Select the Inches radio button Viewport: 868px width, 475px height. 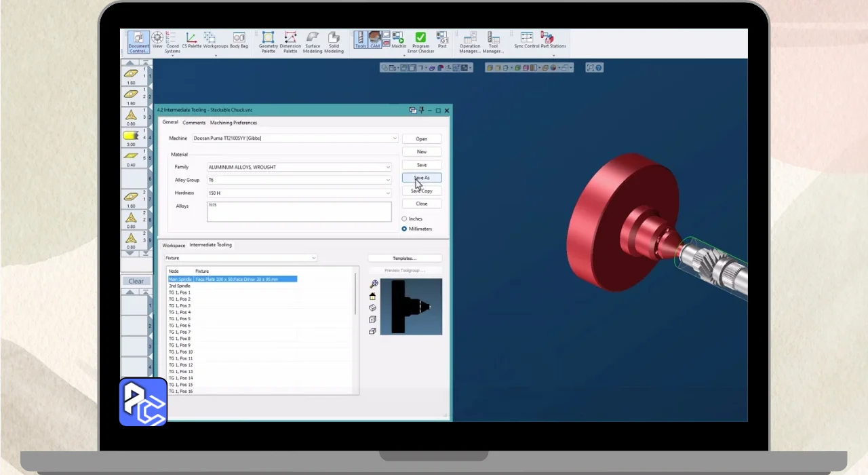click(x=405, y=219)
